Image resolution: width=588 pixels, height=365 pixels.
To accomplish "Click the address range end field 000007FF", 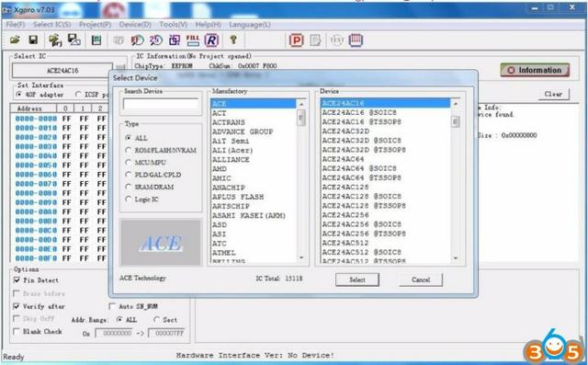I will (x=166, y=333).
